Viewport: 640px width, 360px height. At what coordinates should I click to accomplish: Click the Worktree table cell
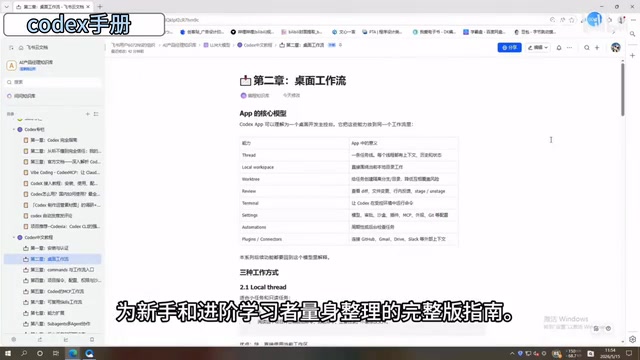(x=294, y=179)
